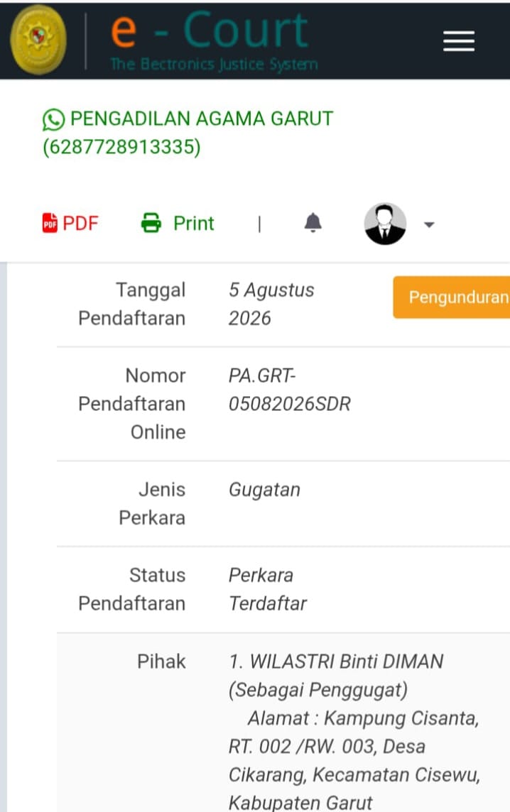Click the Gugatan case type value

[x=264, y=490]
